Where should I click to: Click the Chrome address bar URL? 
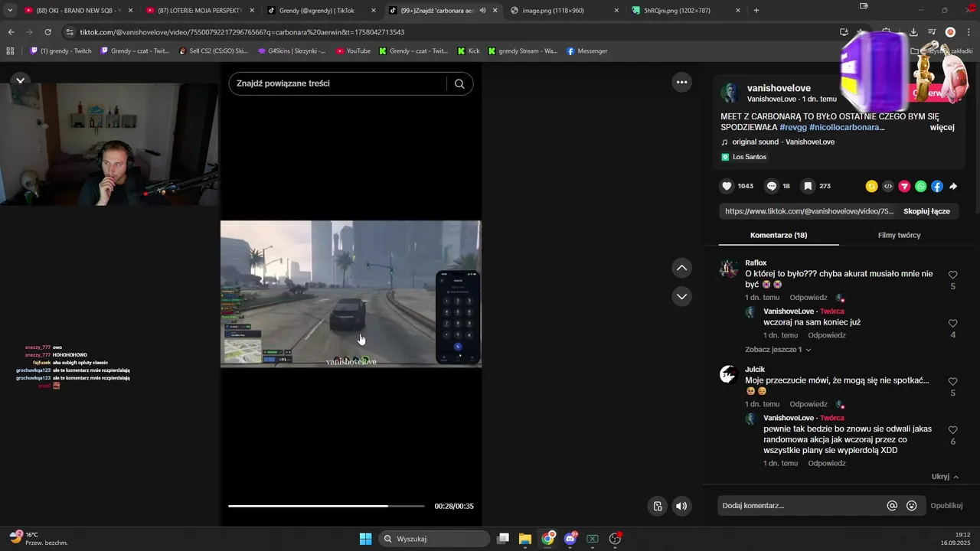pos(242,32)
